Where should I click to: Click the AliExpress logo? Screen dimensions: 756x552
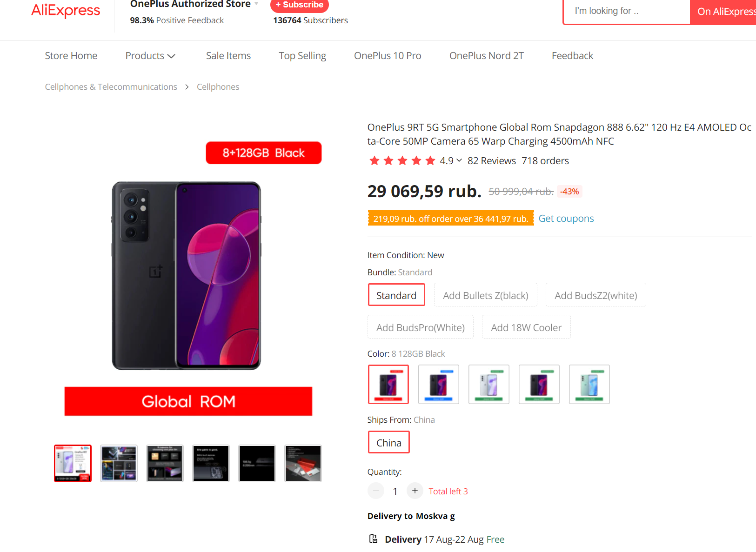66,10
